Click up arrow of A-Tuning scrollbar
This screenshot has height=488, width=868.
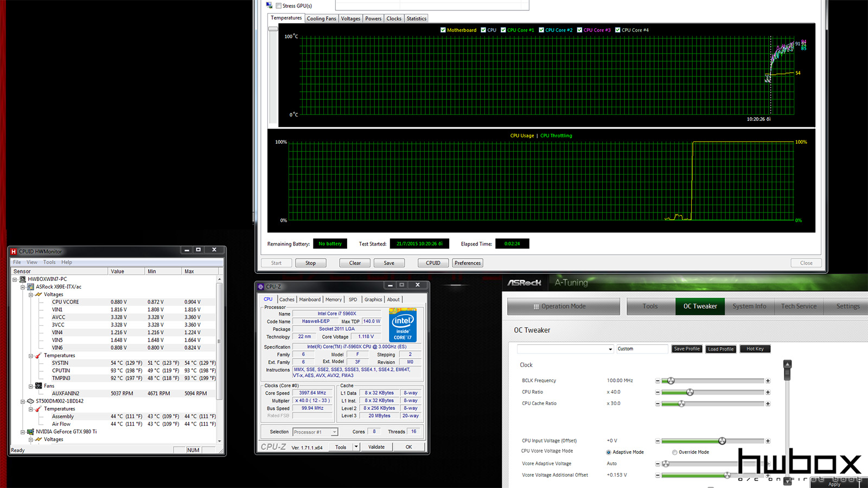(788, 364)
